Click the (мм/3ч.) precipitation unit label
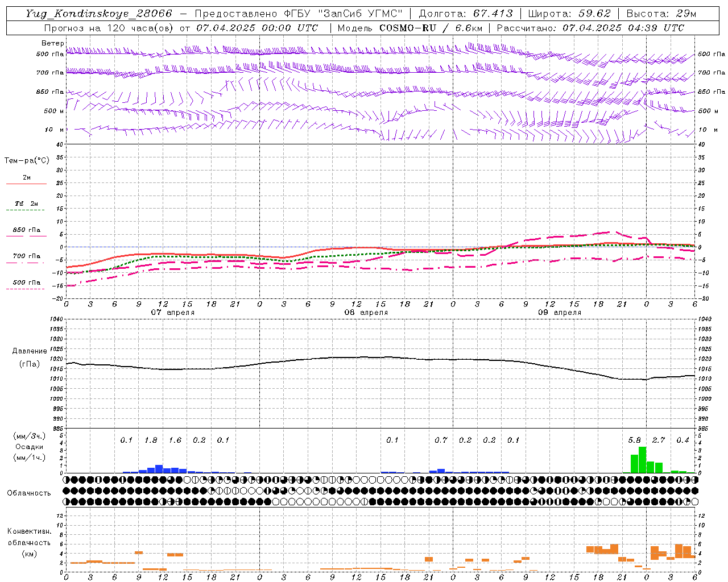This screenshot has height=582, width=728. tap(30, 436)
